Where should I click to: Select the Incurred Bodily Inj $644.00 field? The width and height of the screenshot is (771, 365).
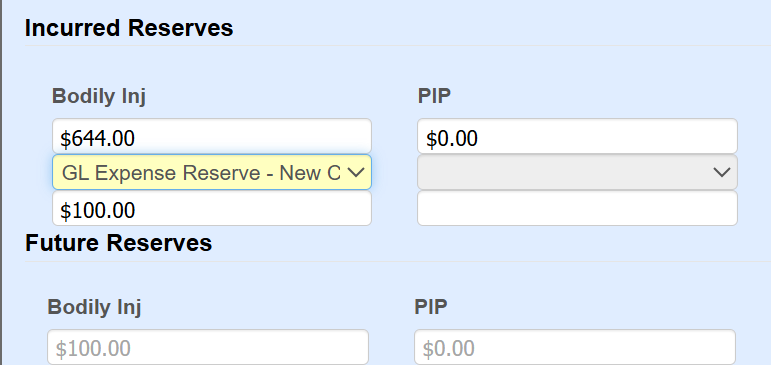click(212, 136)
